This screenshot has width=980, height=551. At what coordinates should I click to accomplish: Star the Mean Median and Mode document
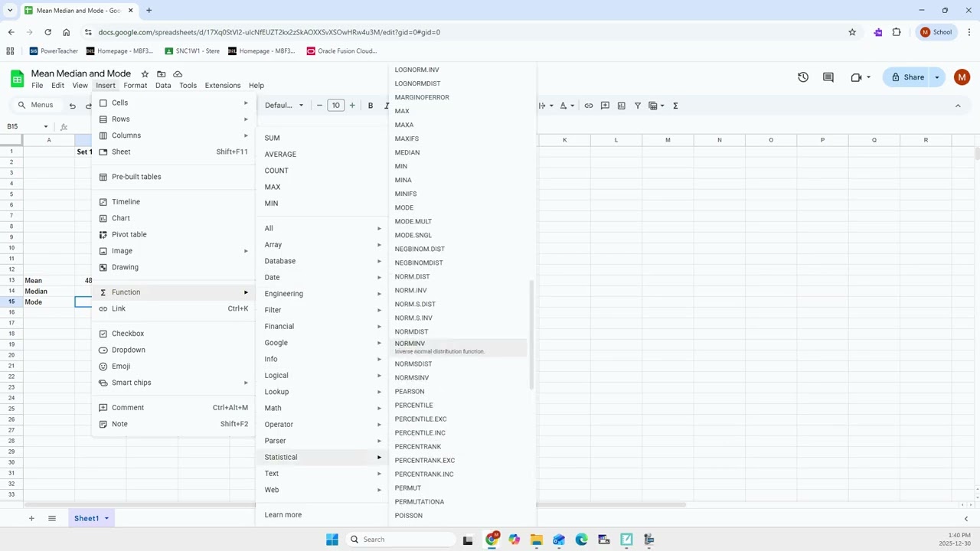pyautogui.click(x=145, y=73)
